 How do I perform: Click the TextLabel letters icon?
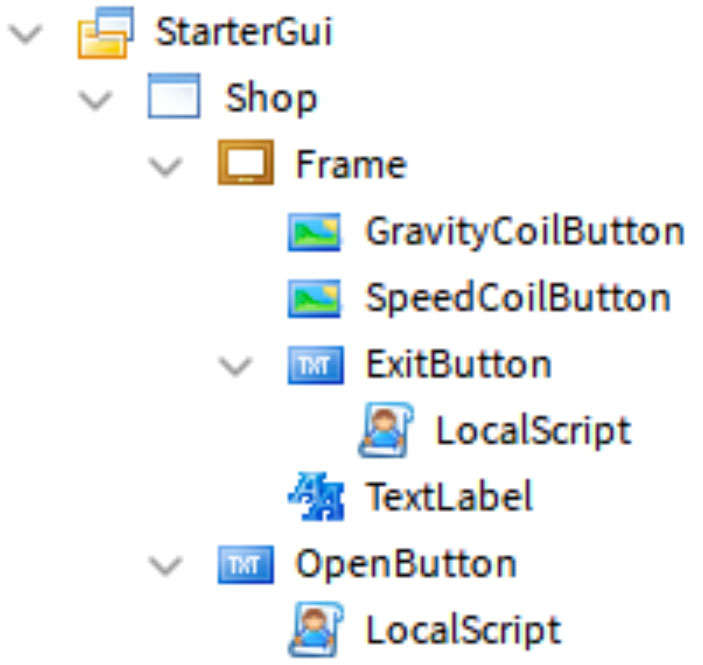click(317, 496)
